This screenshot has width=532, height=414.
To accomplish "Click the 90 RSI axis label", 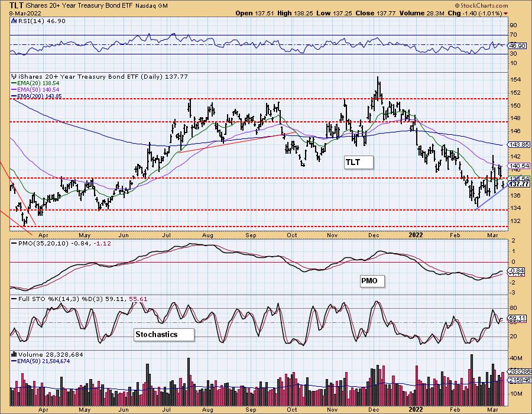I will [x=513, y=25].
